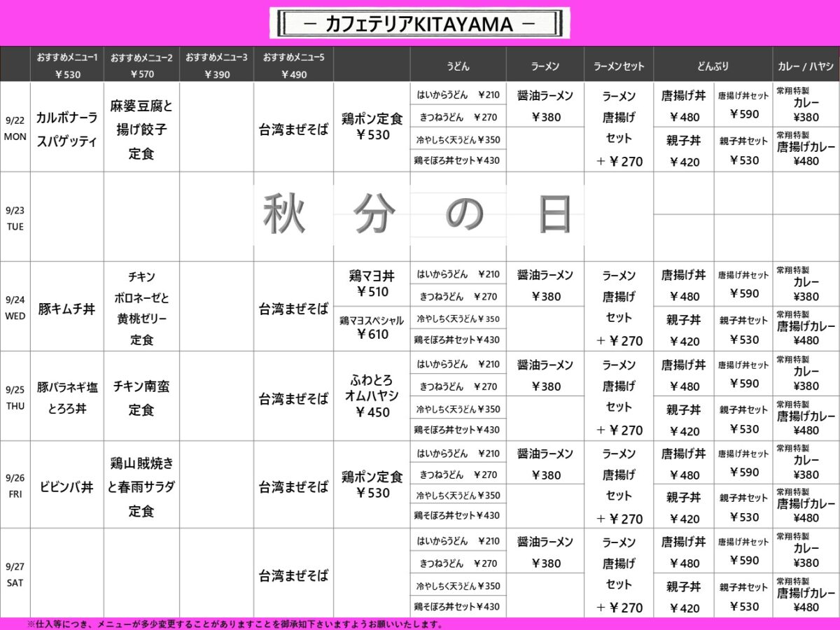Select the 鶏マヨ丼 ¥510 item

point(372,284)
